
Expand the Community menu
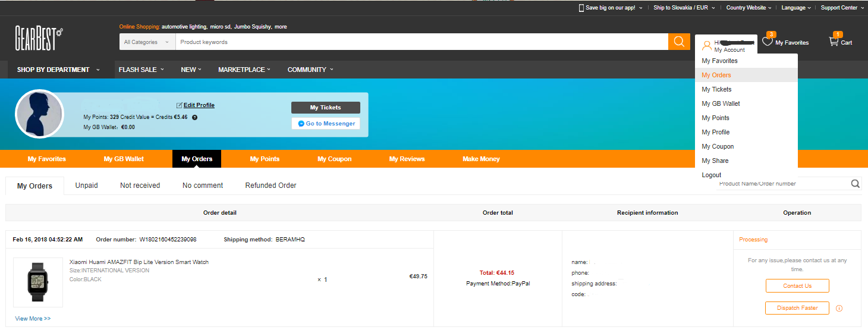tap(310, 70)
